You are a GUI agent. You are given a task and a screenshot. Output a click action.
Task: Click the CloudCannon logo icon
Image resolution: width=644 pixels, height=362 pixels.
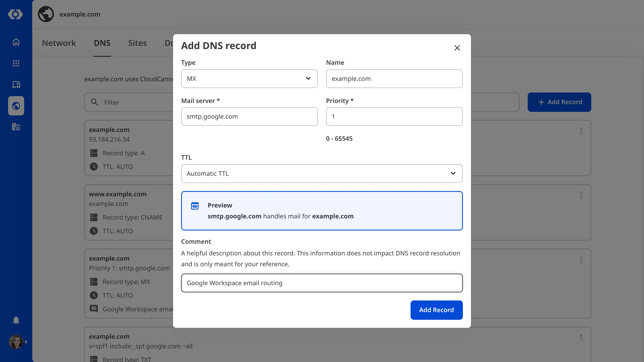tap(15, 14)
